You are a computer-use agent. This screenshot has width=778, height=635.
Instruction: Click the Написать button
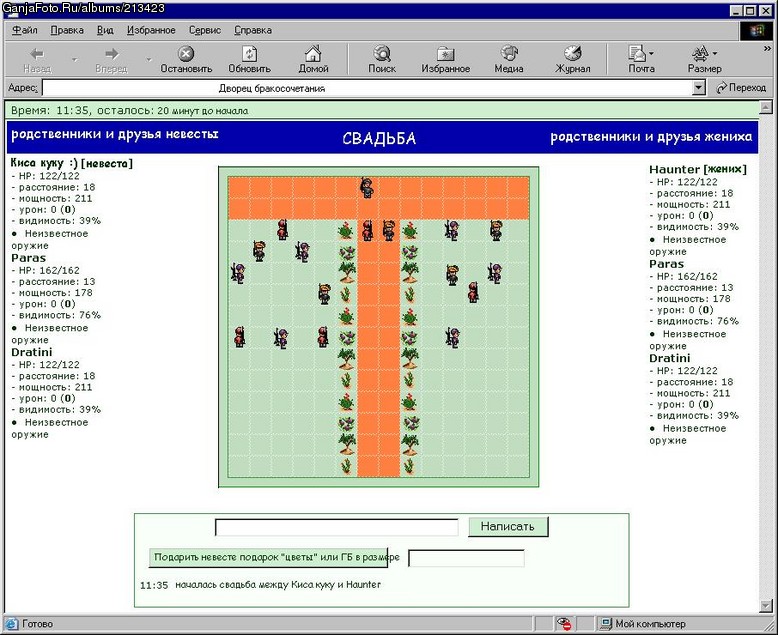pyautogui.click(x=508, y=526)
